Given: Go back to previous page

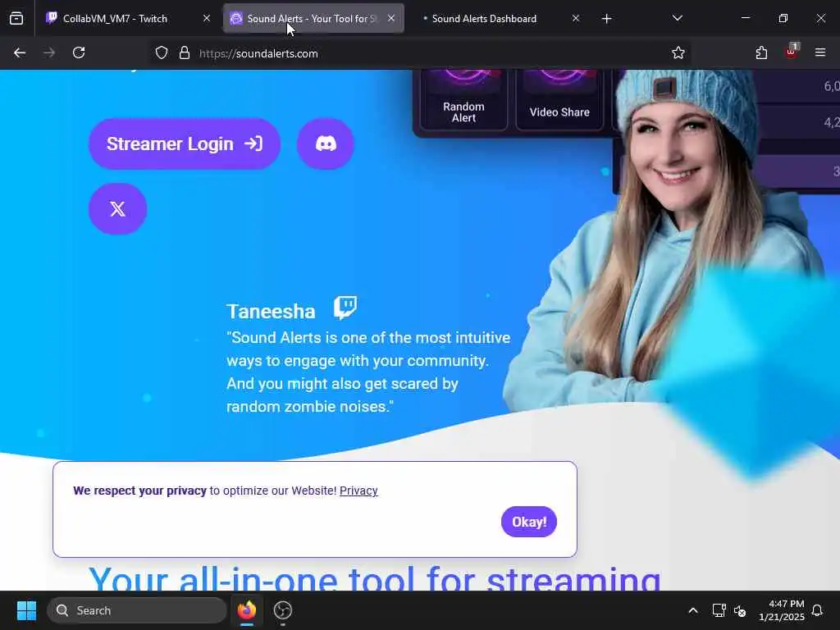Looking at the screenshot, I should click(20, 53).
